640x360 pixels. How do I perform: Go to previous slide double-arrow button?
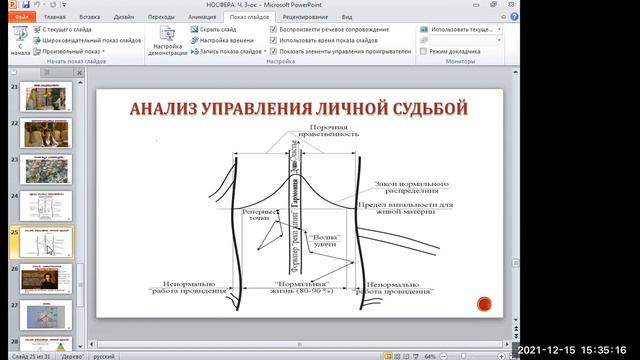coord(516,328)
